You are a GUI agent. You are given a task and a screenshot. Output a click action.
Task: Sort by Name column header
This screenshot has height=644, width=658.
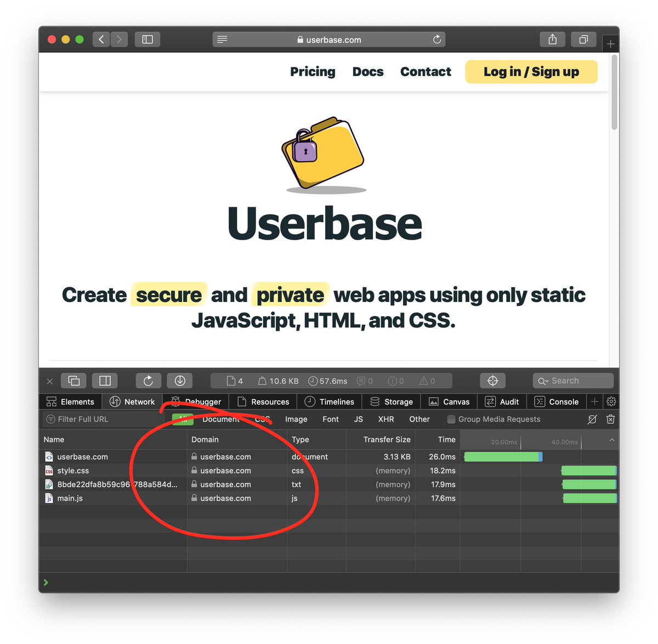tap(114, 440)
